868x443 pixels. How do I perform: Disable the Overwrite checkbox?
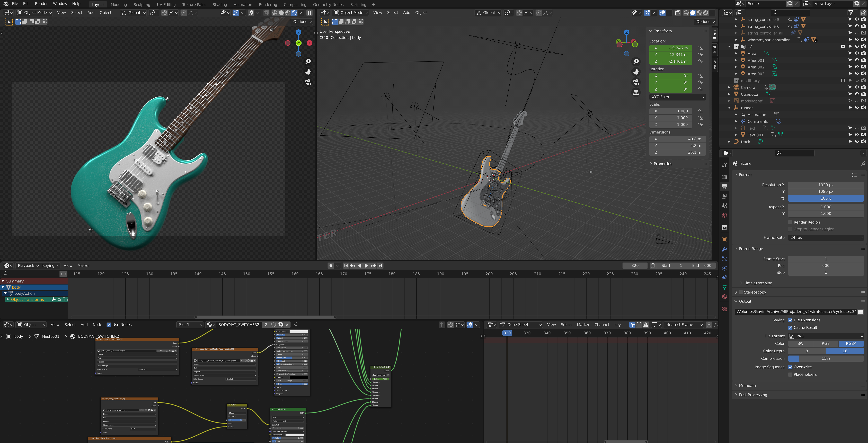[x=790, y=367]
